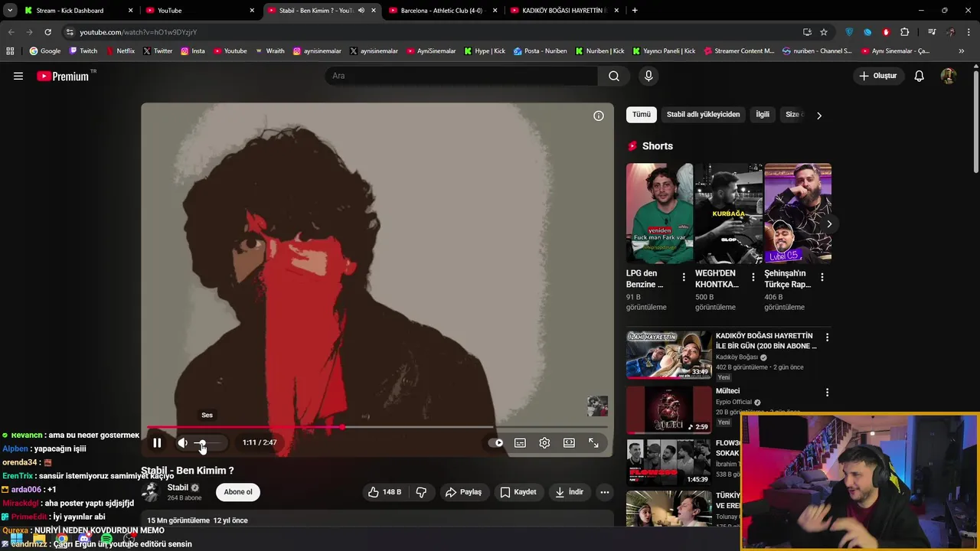Open the browser extensions puzzle icon
Image resolution: width=980 pixels, height=551 pixels.
click(904, 32)
